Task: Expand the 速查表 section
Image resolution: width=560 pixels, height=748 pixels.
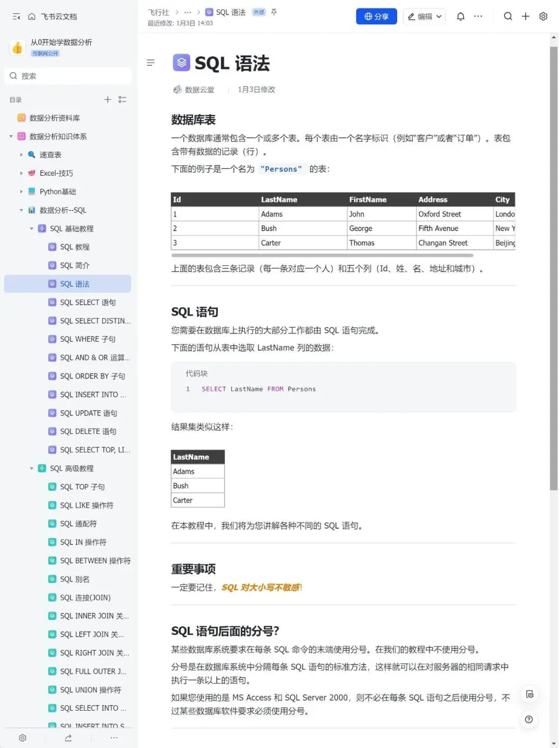Action: click(x=21, y=154)
